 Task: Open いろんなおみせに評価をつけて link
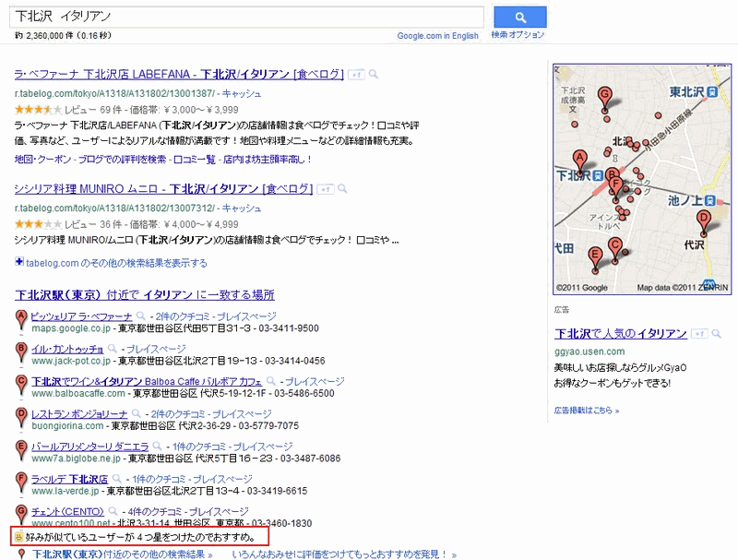tap(344, 554)
